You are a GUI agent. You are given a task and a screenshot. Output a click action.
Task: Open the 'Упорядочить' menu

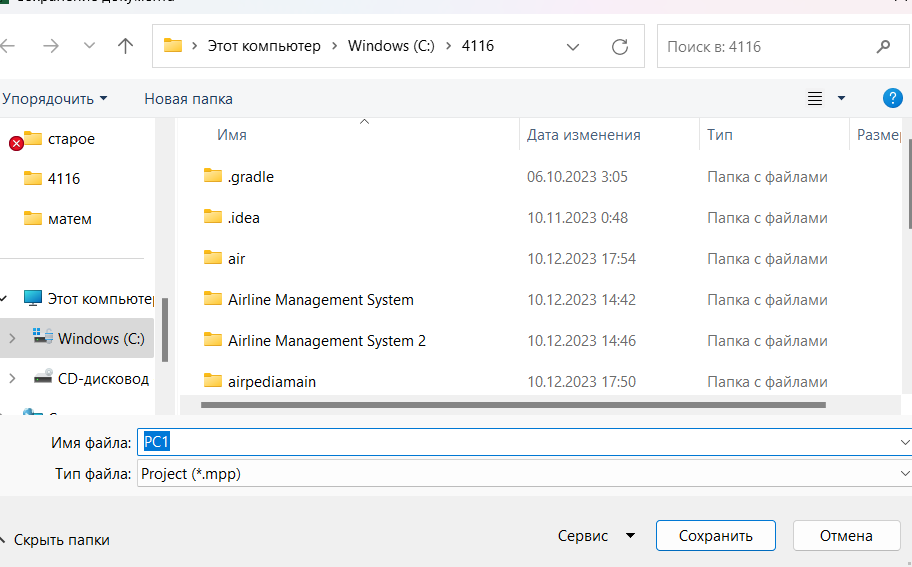tap(55, 99)
